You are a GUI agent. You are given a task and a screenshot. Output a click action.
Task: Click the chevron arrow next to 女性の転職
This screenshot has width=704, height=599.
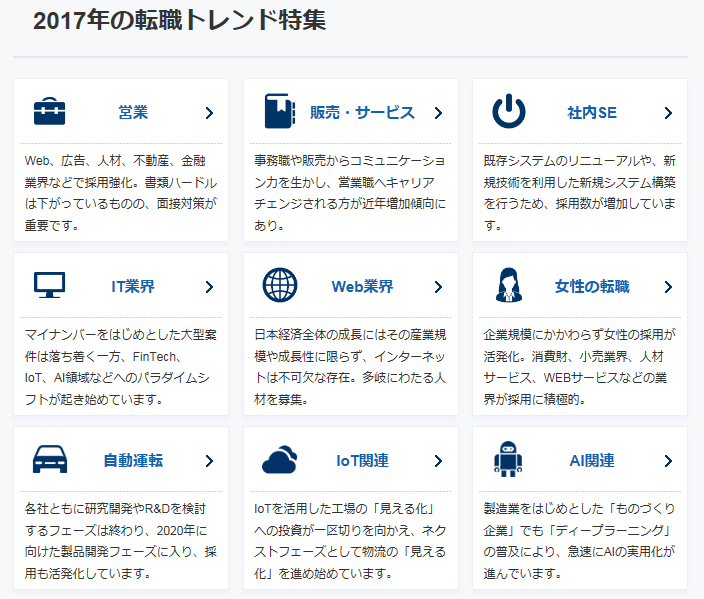click(669, 287)
